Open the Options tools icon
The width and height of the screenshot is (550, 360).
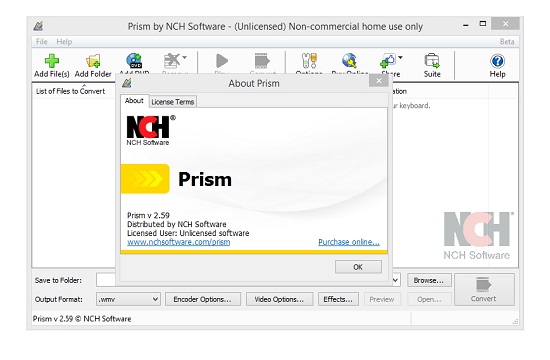[309, 61]
